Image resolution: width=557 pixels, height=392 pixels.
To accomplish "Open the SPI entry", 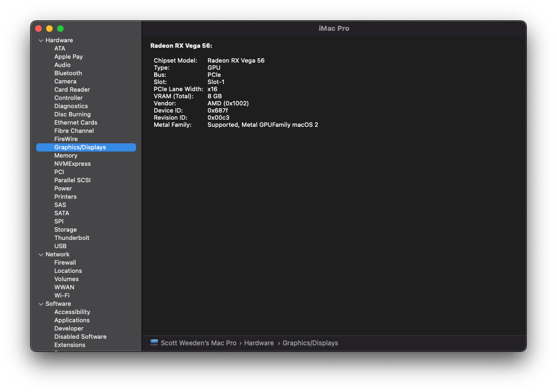I will coord(59,221).
